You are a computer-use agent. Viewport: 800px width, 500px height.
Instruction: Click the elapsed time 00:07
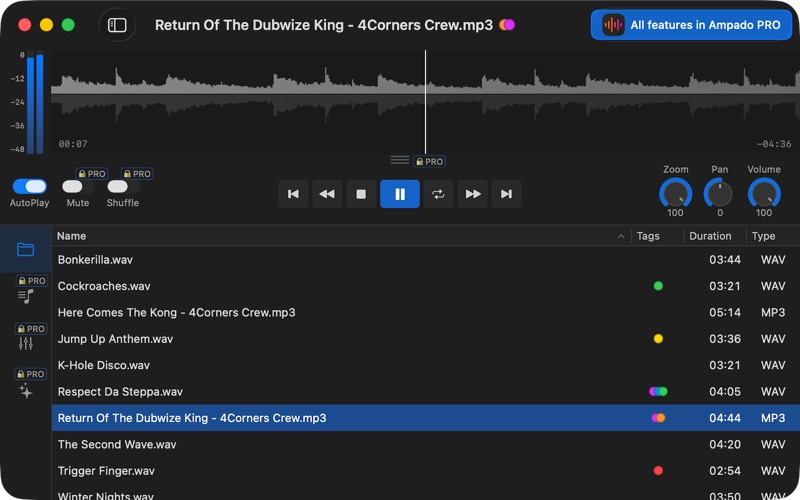point(73,144)
